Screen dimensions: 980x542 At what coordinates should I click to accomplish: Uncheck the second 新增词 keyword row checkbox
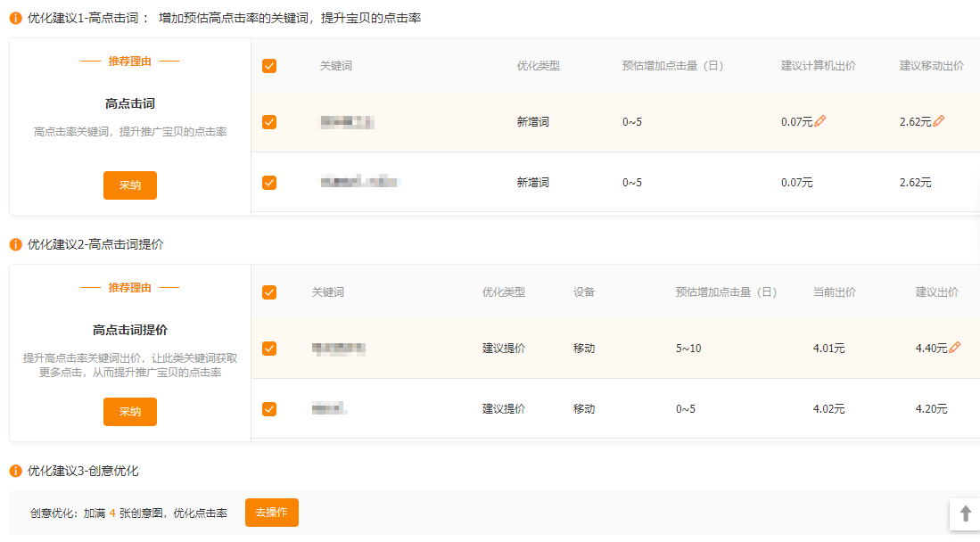(269, 183)
